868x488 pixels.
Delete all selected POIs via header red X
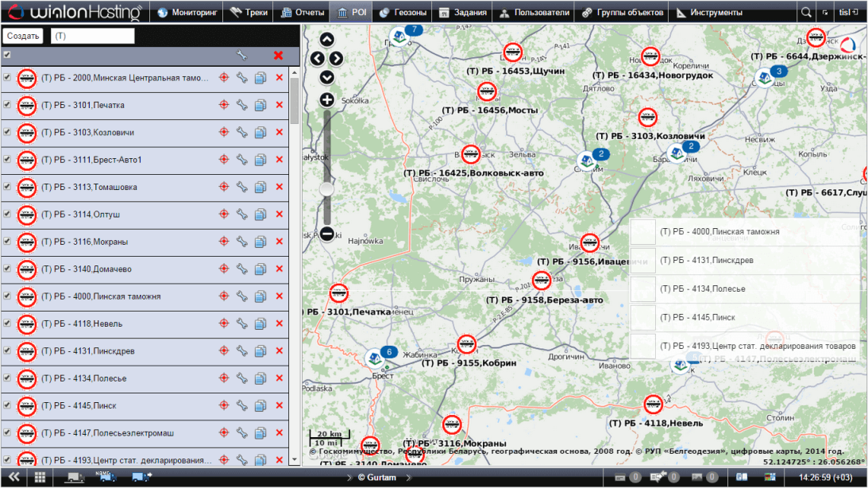(x=278, y=56)
